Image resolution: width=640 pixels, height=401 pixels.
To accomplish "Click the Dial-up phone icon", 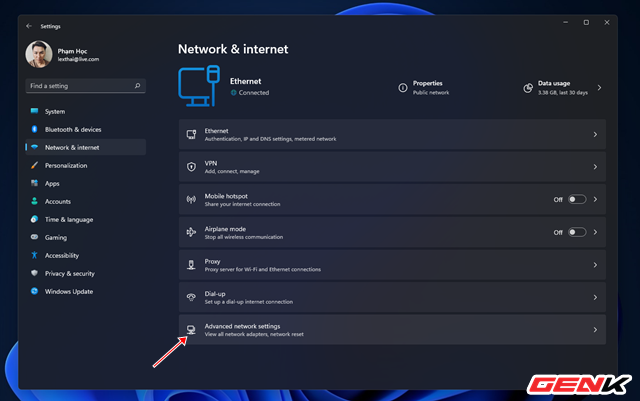I will pyautogui.click(x=191, y=297).
